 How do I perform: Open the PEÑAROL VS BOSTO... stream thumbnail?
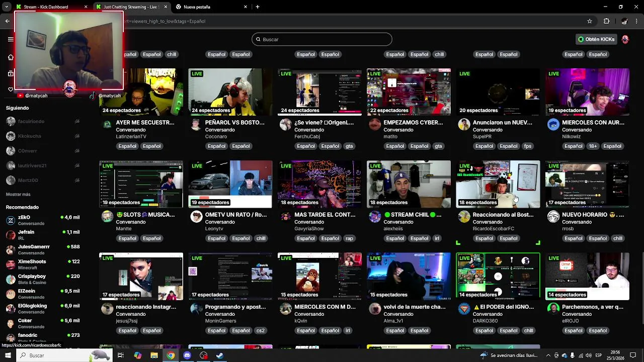click(x=230, y=92)
